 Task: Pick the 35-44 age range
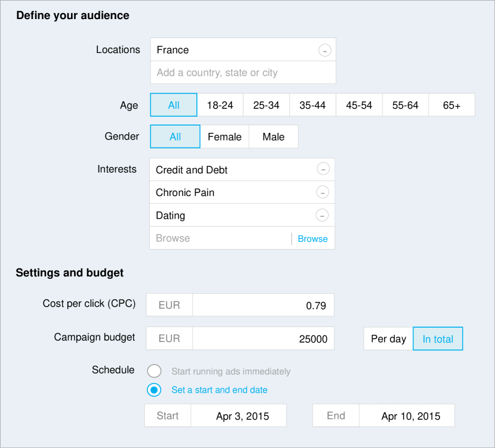tap(313, 105)
